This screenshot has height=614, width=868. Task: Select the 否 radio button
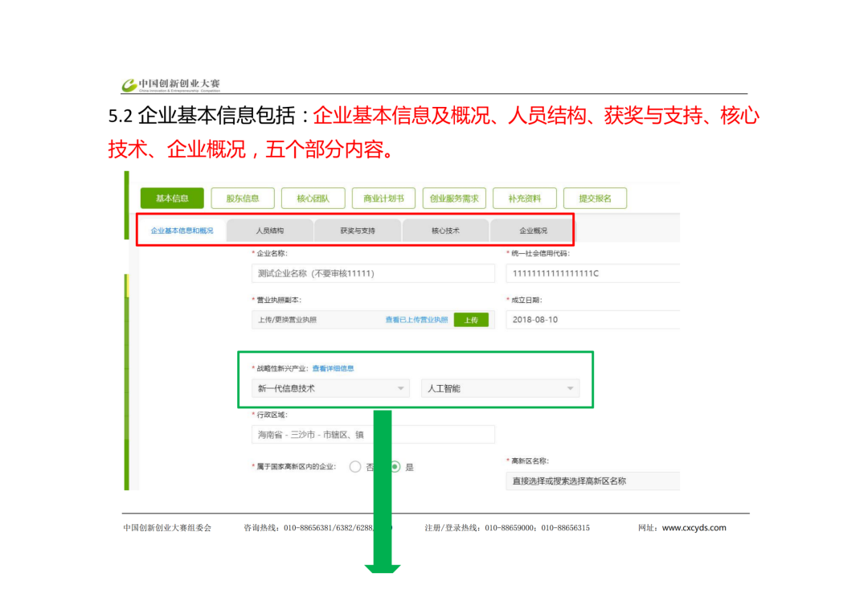coord(355,467)
